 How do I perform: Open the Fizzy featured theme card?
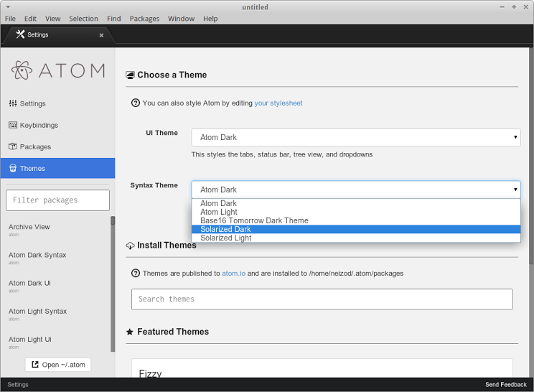[322, 368]
